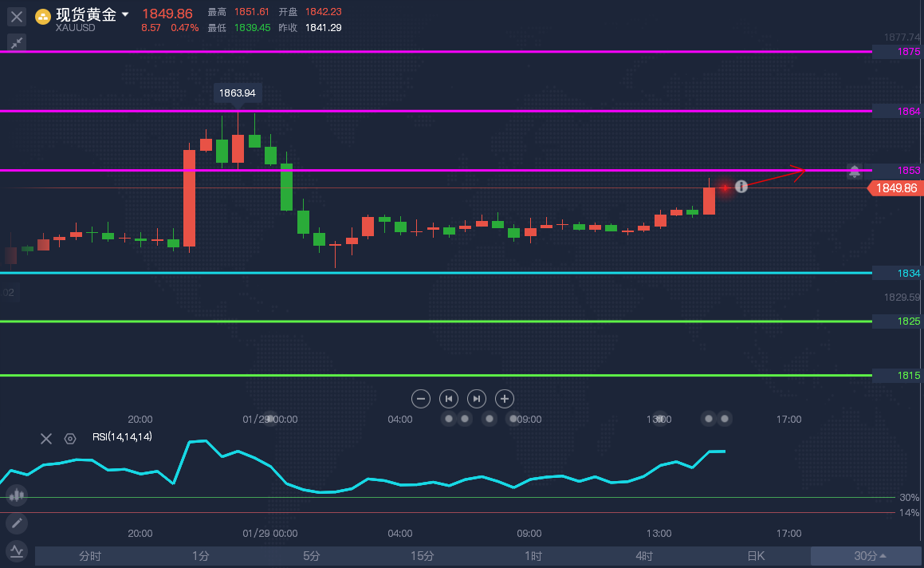
Task: Switch to the 分时 timeframe tab
Action: [90, 556]
